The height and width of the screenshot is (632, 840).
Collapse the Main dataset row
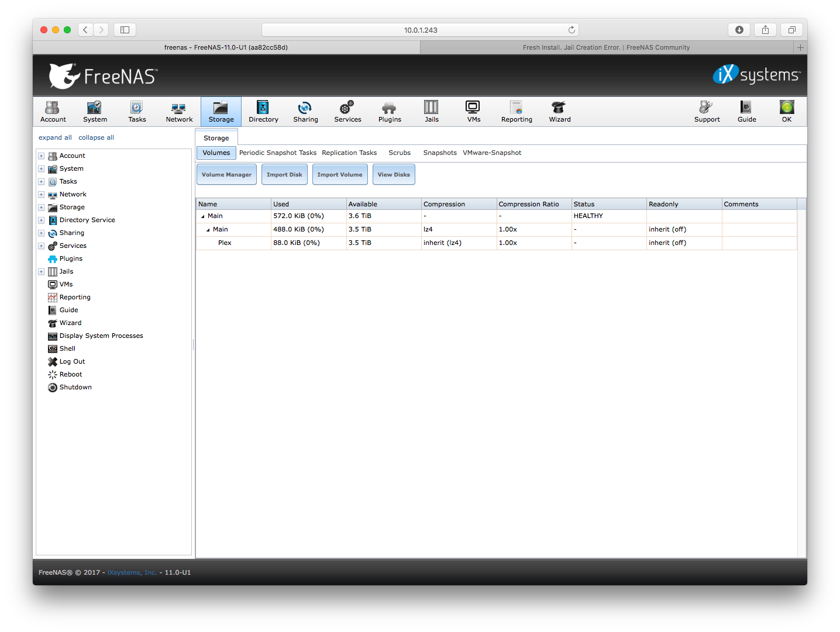click(208, 230)
